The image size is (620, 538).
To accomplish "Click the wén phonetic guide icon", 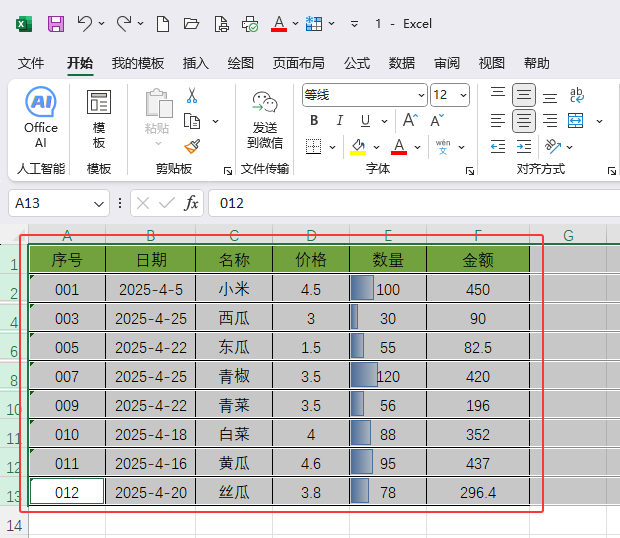I will 443,147.
